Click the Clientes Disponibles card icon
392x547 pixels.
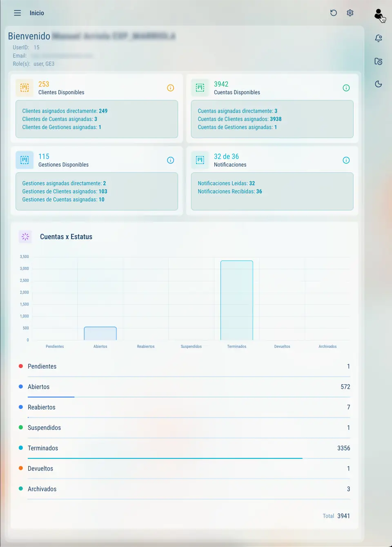point(24,87)
